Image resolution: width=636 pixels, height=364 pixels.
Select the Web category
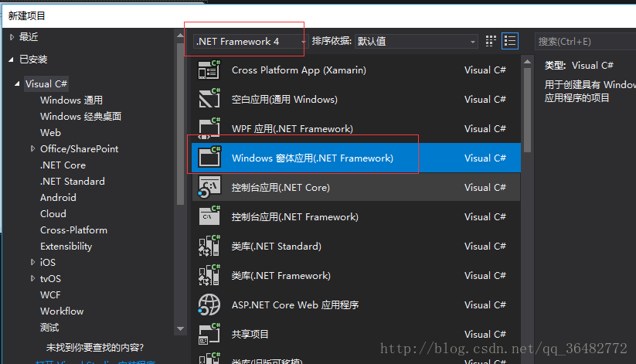(x=50, y=132)
